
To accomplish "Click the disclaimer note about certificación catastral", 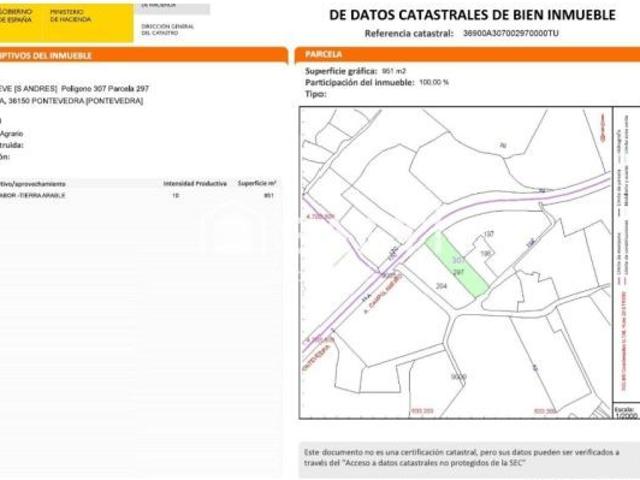I will [461, 458].
